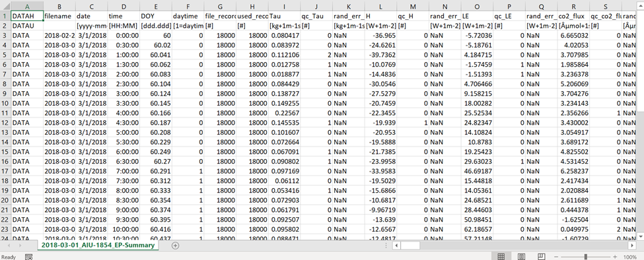Select row 12 header

coord(5,122)
